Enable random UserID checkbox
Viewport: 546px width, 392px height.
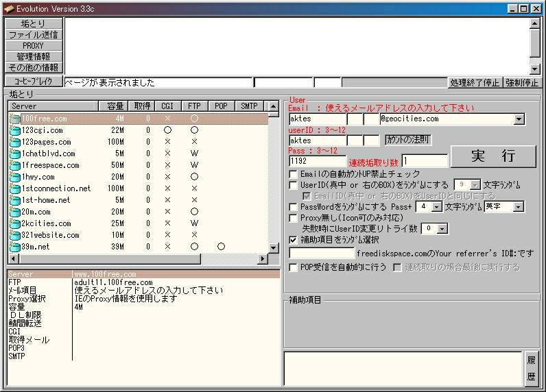[x=293, y=185]
